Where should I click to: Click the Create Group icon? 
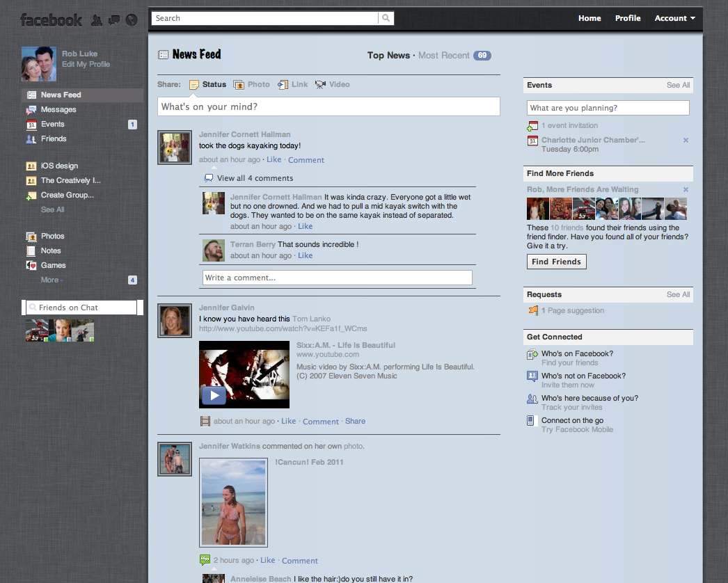31,195
